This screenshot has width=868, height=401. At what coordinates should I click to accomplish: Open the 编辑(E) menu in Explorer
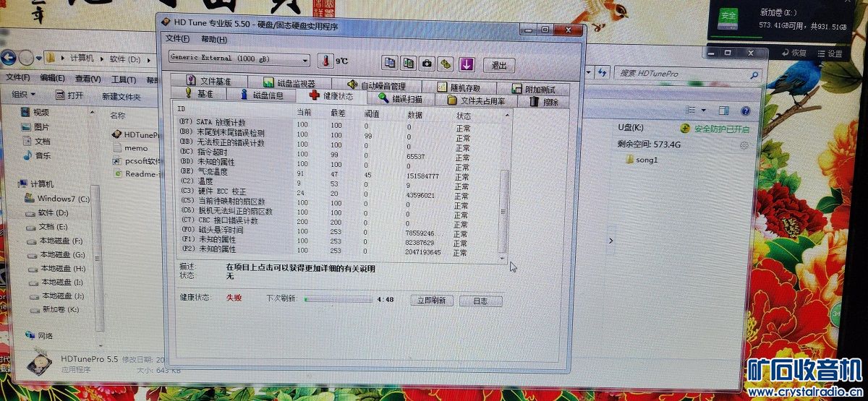click(x=52, y=78)
